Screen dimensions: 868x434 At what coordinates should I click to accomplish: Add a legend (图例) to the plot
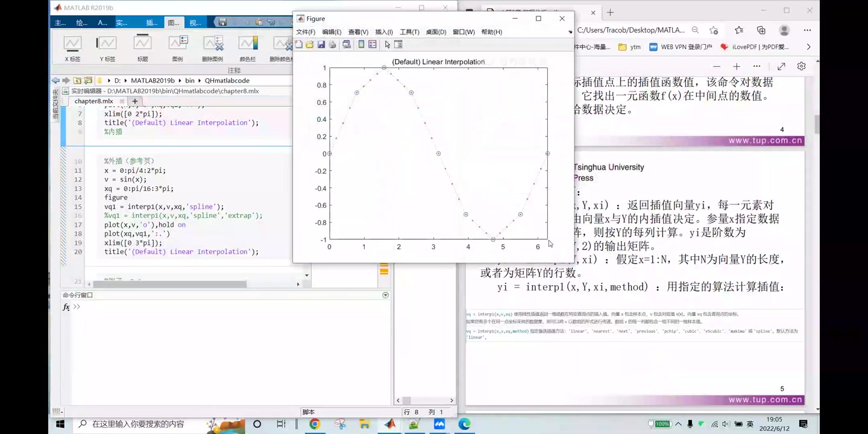(x=178, y=49)
